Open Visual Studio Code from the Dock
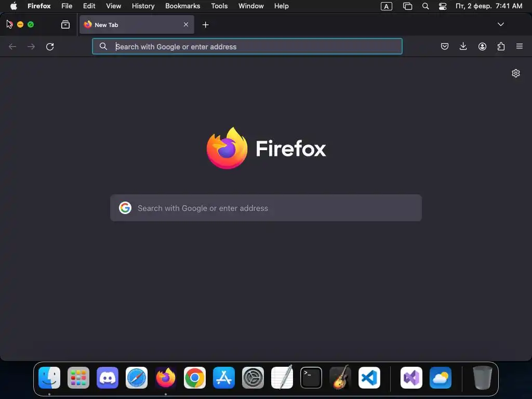Image resolution: width=532 pixels, height=399 pixels. pyautogui.click(x=369, y=378)
